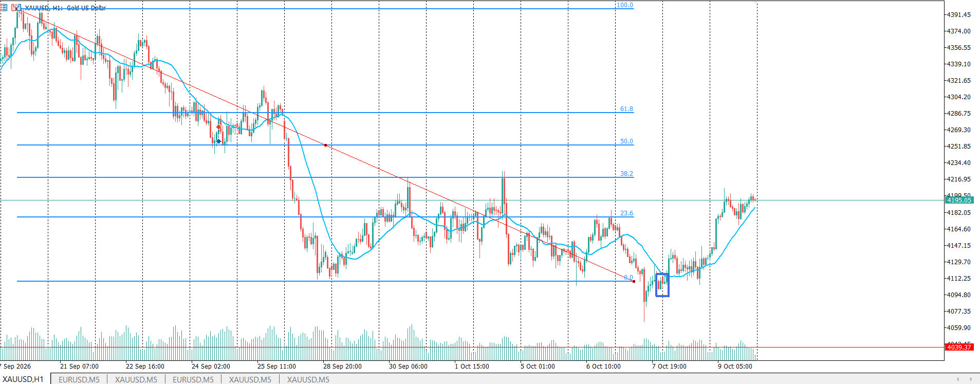Open the EURUSD,M5 tab next to XAUUSD,H1
This screenshot has height=384, width=980.
79,379
